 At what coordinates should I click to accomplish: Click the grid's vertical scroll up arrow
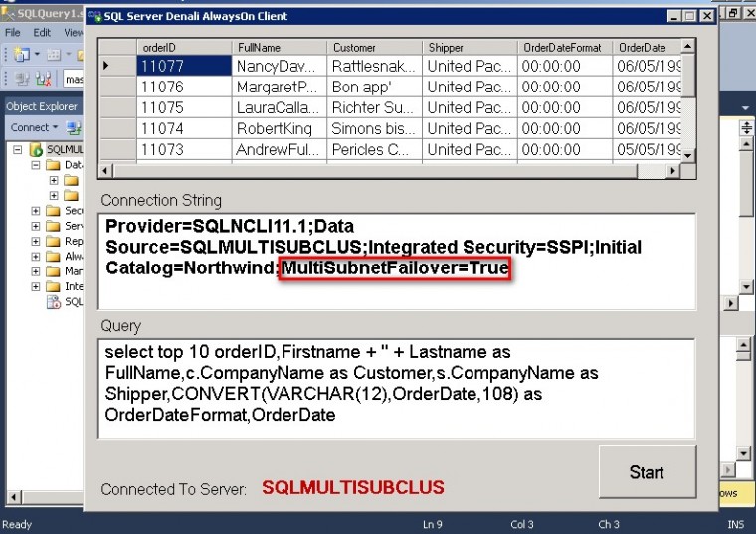[x=688, y=47]
